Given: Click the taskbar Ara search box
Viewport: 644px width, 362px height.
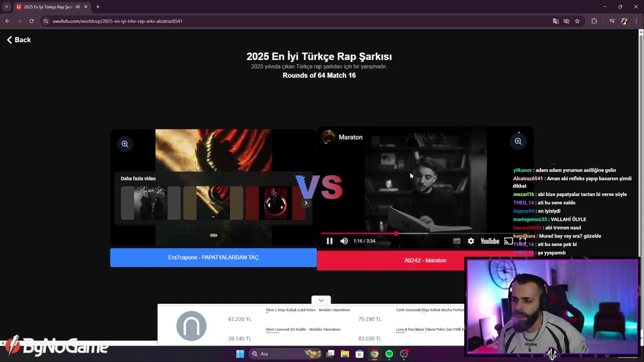Looking at the screenshot, I should 286,354.
